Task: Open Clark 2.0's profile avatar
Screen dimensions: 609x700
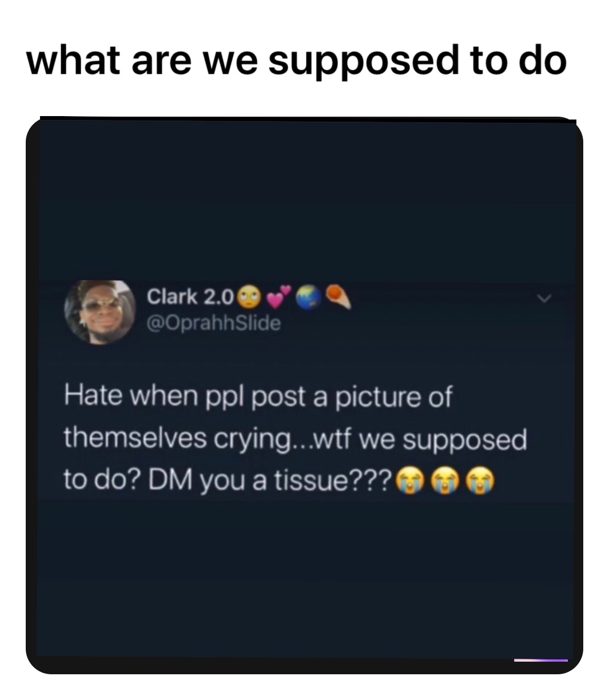Action: 97,312
